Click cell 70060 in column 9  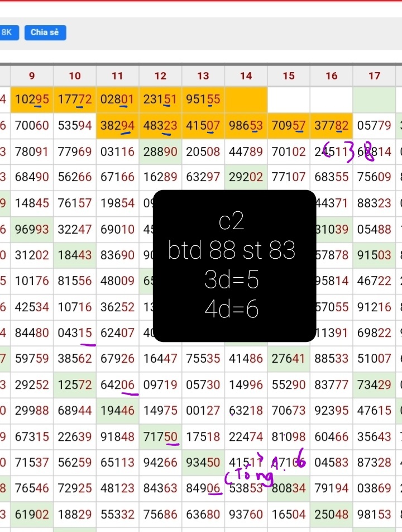[32, 126]
